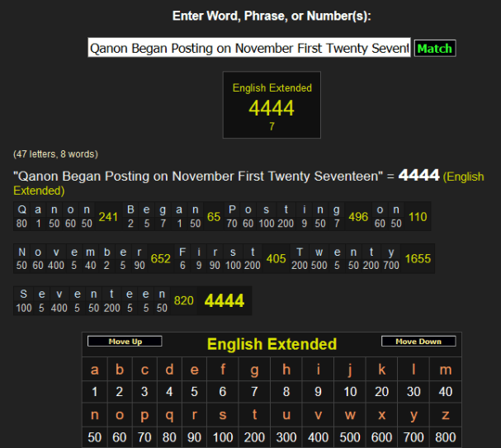Click the phrase input text field

249,49
